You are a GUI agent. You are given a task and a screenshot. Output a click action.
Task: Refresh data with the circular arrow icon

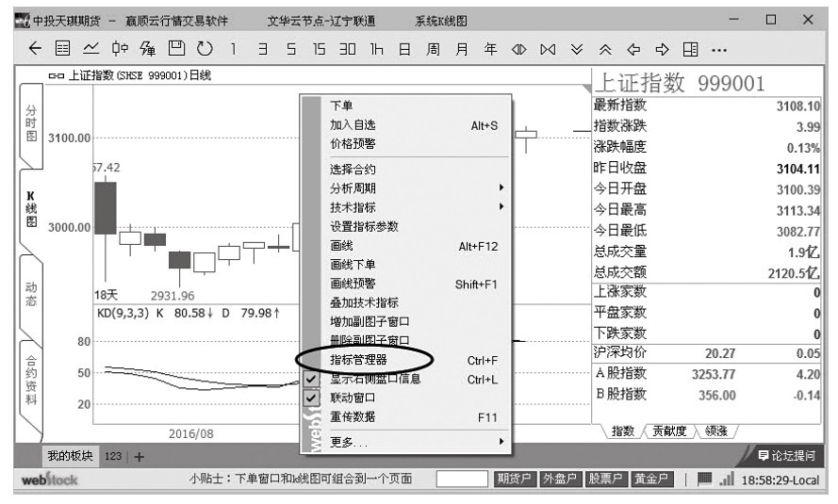[x=205, y=49]
